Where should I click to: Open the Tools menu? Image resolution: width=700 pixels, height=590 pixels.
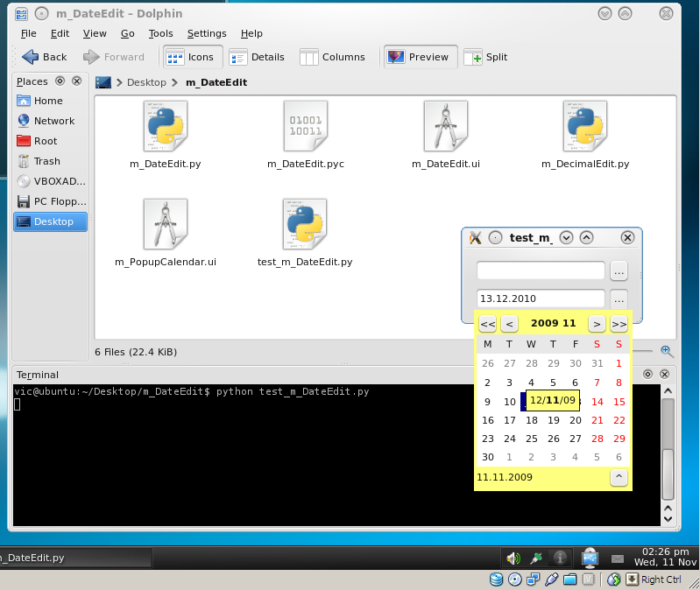[160, 33]
